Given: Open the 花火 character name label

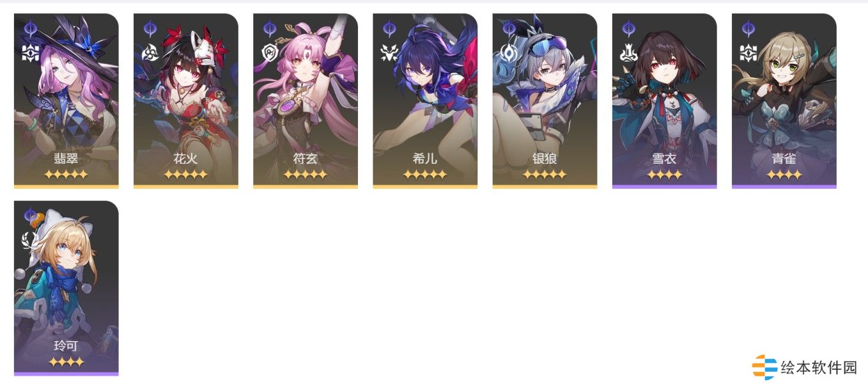Looking at the screenshot, I should [185, 159].
